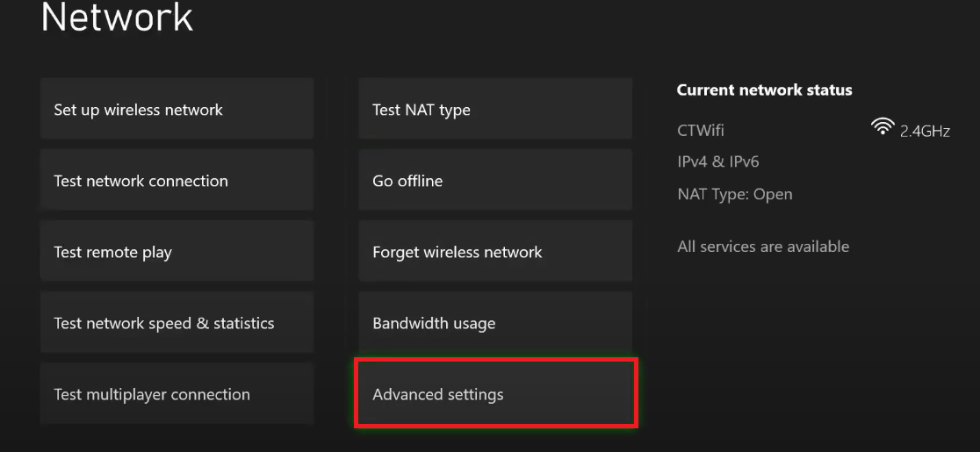
Task: Click the CTWifi network name
Action: click(701, 131)
